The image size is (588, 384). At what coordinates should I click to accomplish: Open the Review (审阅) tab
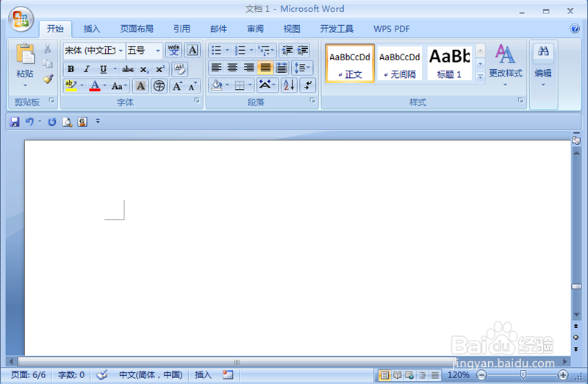pos(255,29)
